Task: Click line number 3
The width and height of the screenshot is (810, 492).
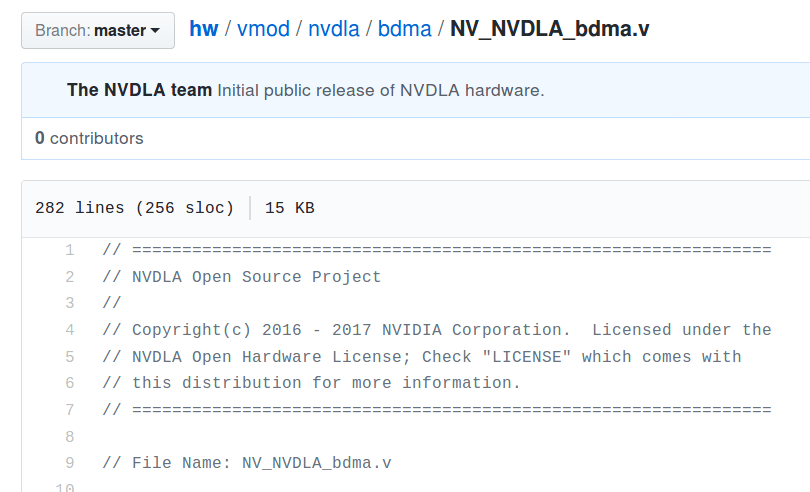Action: tap(70, 303)
